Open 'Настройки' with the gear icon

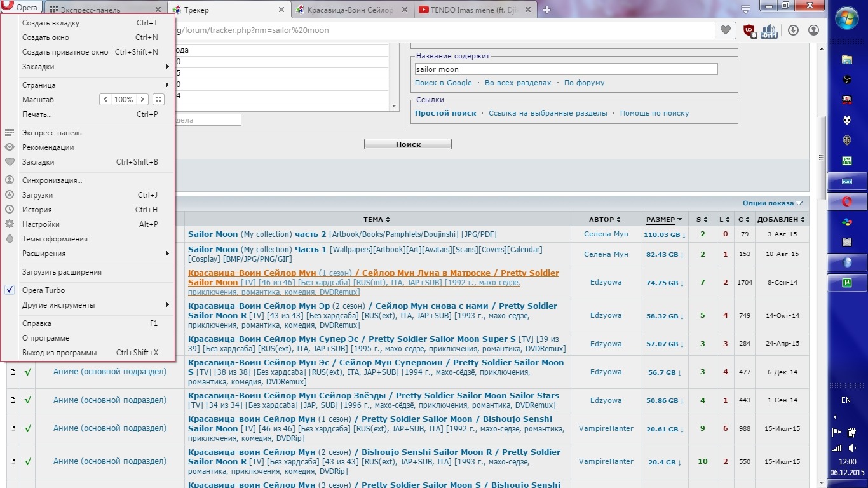(x=88, y=224)
